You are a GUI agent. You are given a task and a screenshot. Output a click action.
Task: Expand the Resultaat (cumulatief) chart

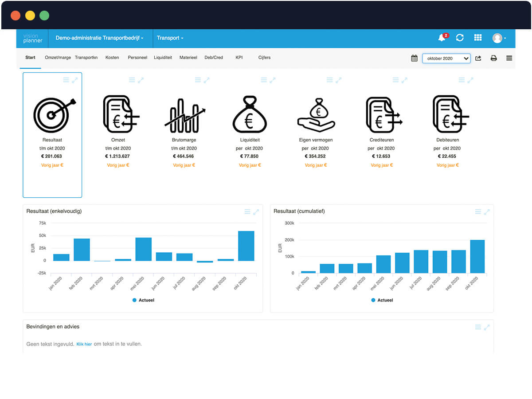[487, 212]
